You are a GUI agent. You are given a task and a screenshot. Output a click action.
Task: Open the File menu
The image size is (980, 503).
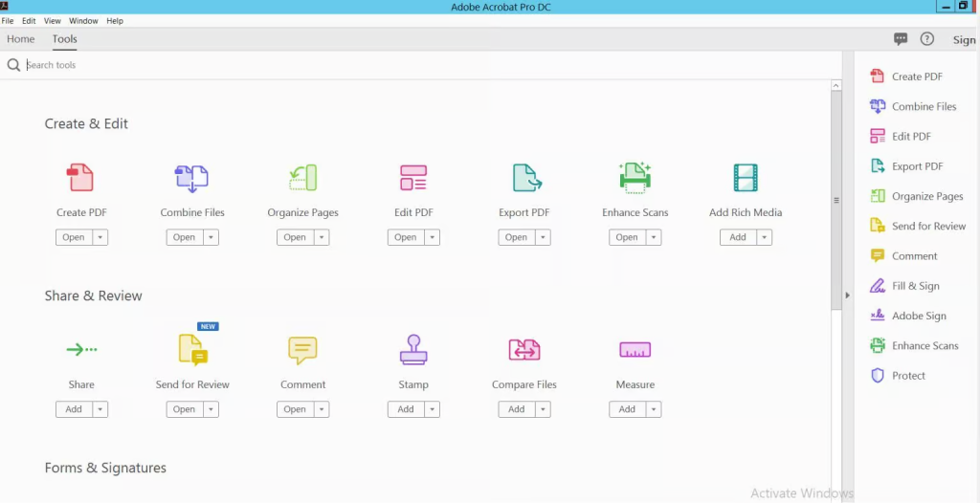[8, 21]
